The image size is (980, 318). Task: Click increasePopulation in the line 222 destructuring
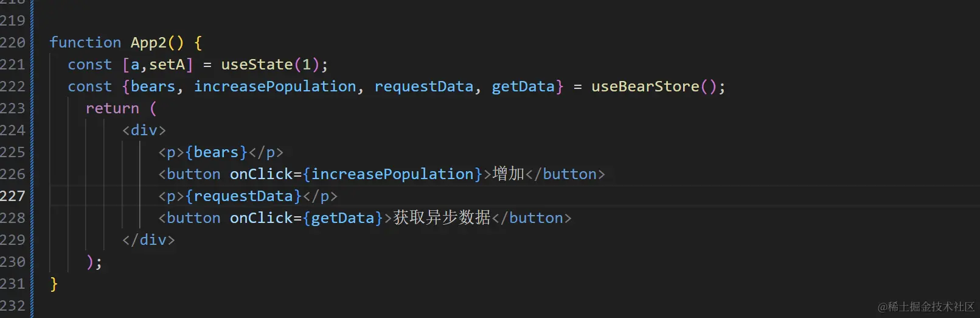275,87
